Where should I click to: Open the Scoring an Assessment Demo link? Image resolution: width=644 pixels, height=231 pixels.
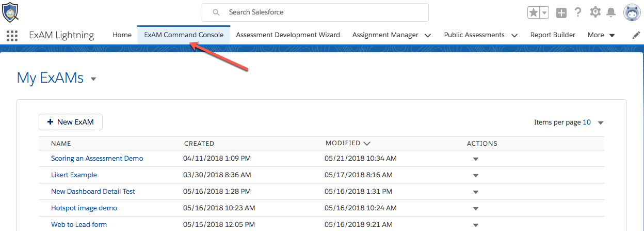coord(97,158)
